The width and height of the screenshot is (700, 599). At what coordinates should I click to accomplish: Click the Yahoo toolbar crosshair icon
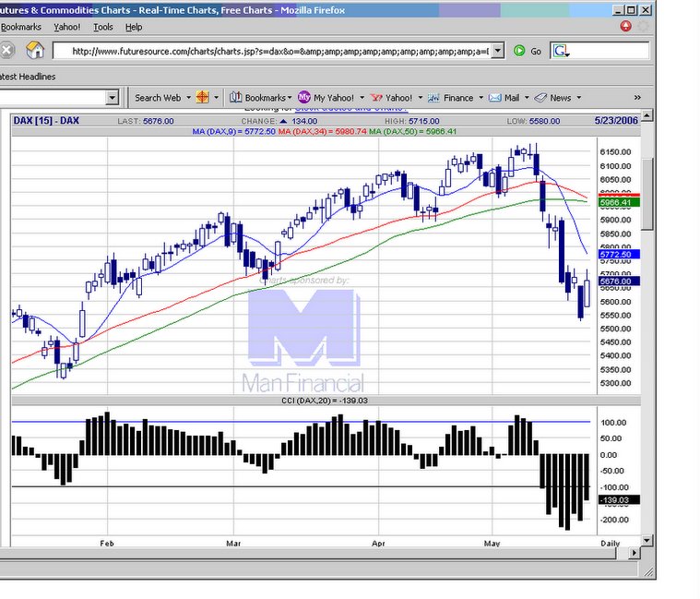(x=202, y=98)
